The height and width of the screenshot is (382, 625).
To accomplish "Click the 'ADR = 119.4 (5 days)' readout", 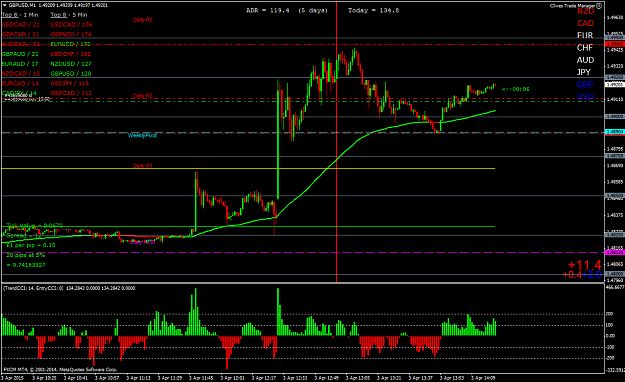I will (x=287, y=10).
